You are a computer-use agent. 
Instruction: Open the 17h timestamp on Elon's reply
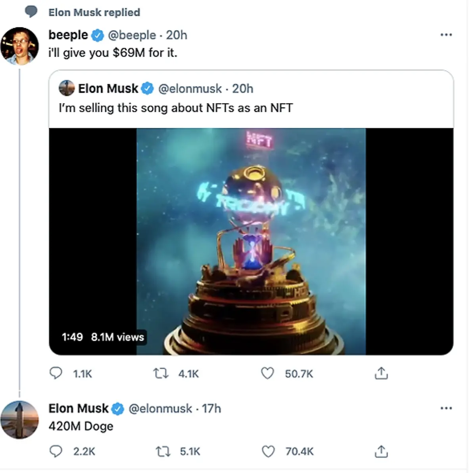tap(211, 408)
